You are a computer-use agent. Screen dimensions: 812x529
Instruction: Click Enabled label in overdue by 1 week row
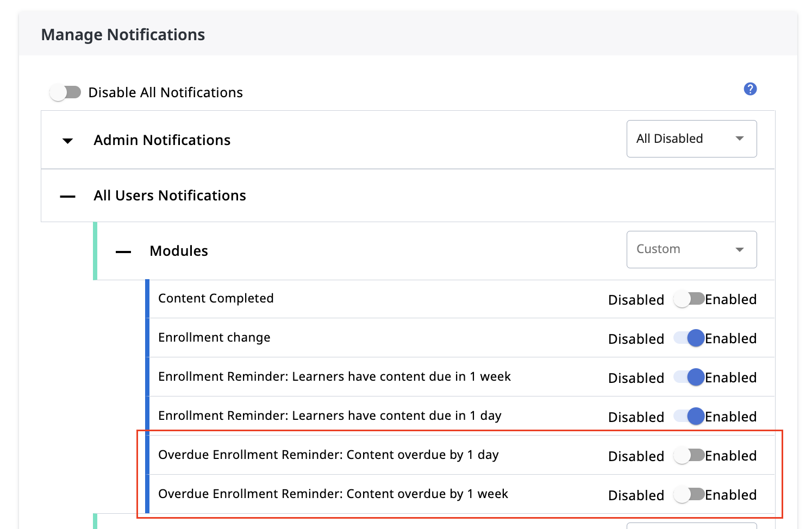pos(730,495)
